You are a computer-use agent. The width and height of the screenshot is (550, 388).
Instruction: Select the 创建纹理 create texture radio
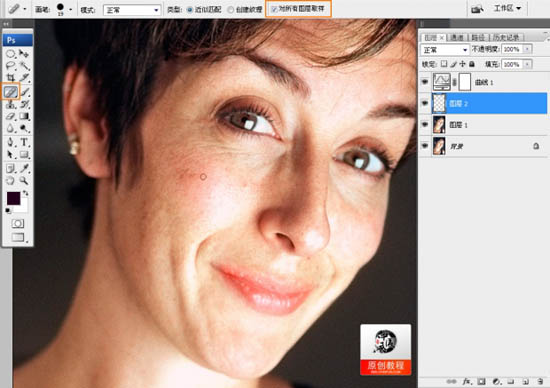(x=230, y=10)
